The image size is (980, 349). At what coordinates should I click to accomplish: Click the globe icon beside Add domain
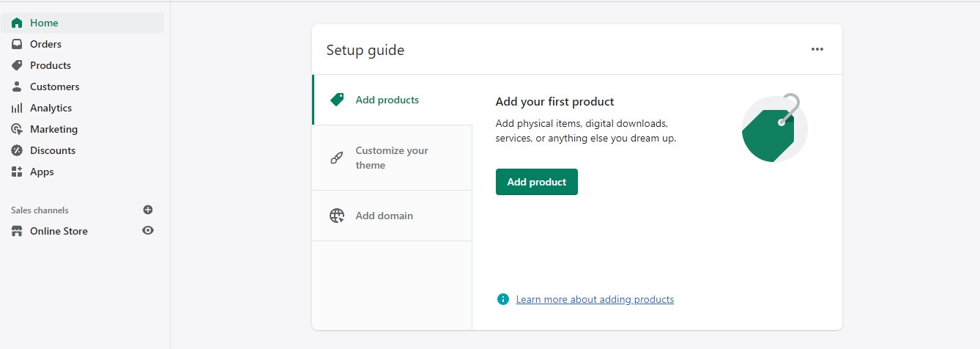(337, 216)
